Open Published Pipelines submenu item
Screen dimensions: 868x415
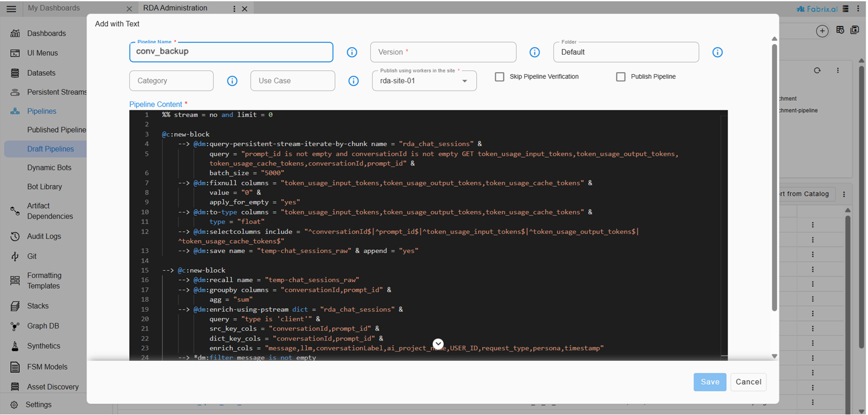coord(56,130)
